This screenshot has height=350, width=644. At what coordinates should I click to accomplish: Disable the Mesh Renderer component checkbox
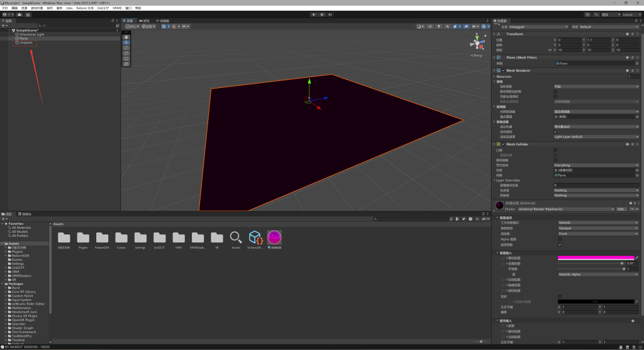(x=503, y=70)
